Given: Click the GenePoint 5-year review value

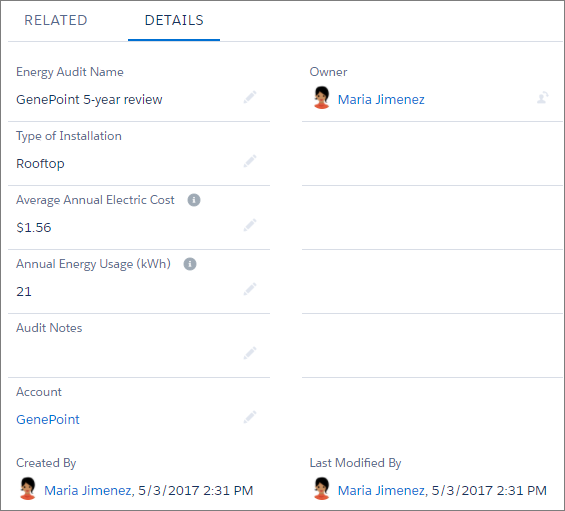Looking at the screenshot, I should [x=89, y=99].
